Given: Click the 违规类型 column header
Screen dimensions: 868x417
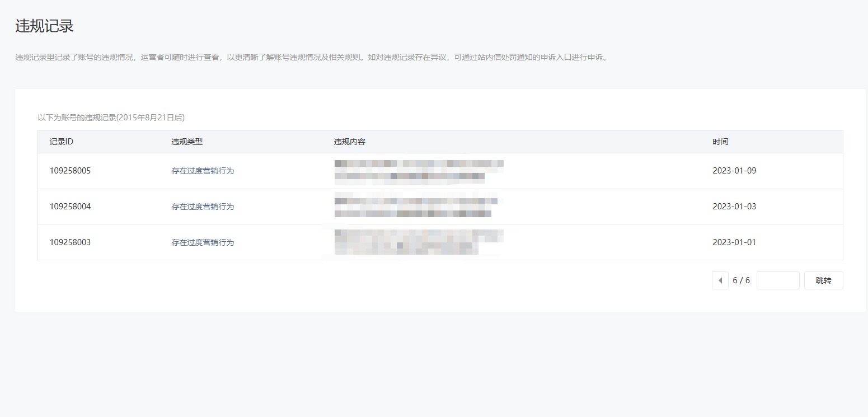Looking at the screenshot, I should point(187,142).
